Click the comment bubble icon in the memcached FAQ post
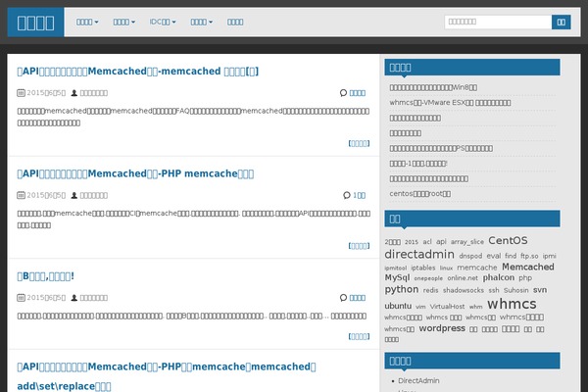The width and height of the screenshot is (588, 392). pyautogui.click(x=343, y=93)
